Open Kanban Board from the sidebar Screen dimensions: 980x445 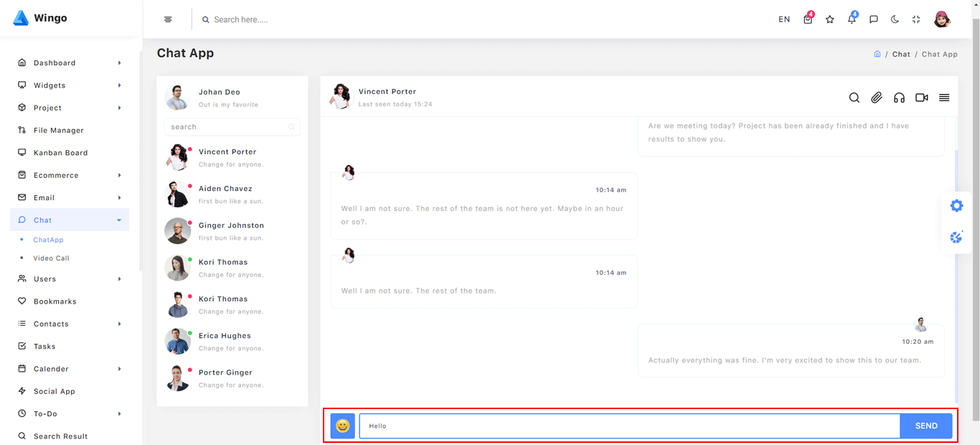(60, 153)
